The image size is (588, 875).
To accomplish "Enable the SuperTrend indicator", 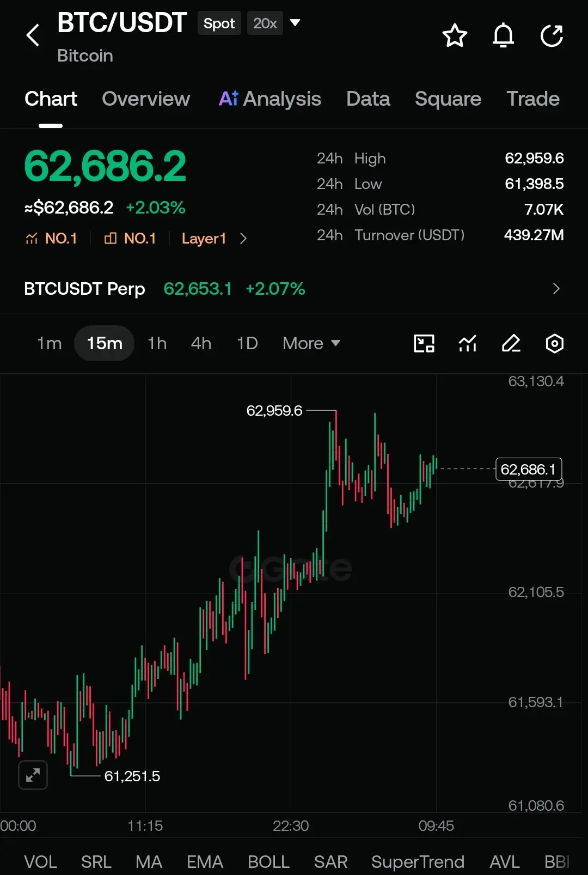I will coord(418,862).
